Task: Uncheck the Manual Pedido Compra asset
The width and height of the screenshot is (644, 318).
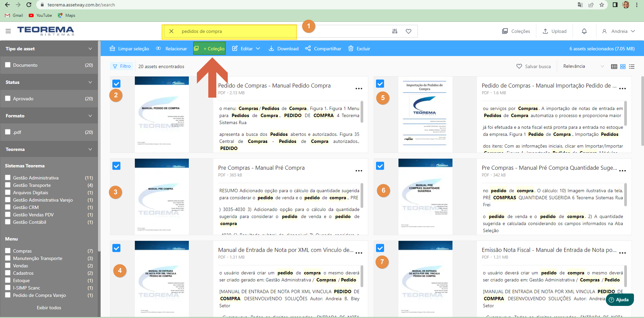Action: coord(116,84)
